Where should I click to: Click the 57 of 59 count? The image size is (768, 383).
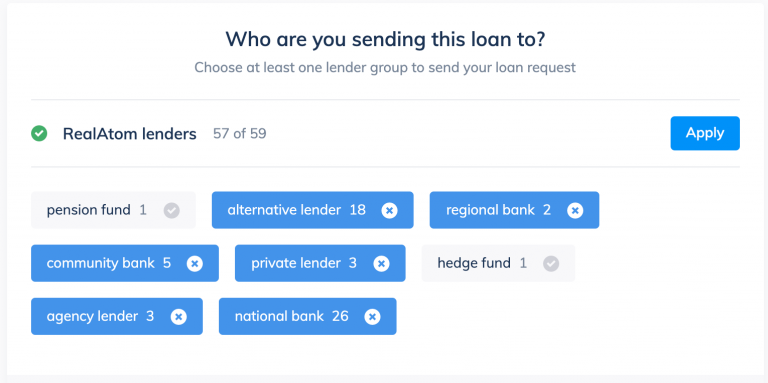[x=240, y=133]
